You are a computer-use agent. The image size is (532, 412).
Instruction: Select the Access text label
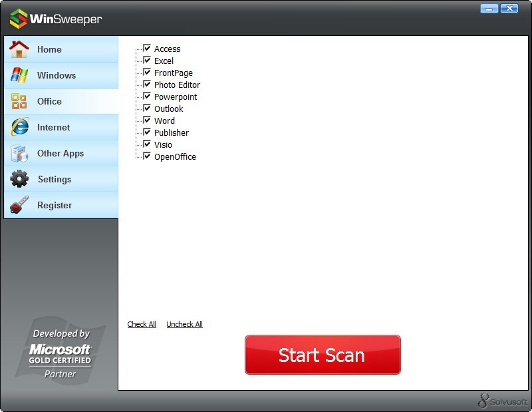(x=168, y=49)
